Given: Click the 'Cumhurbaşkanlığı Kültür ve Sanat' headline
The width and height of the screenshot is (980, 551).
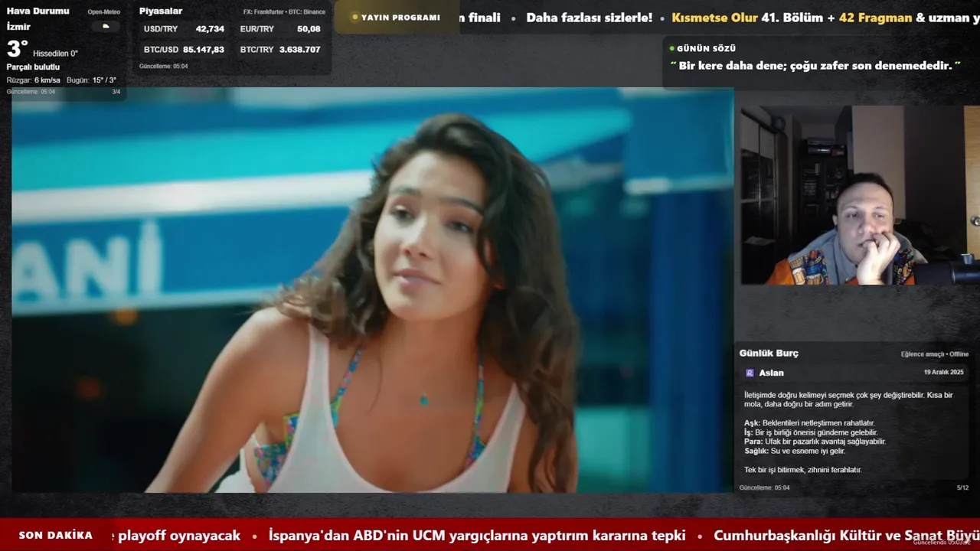Looking at the screenshot, I should [847, 536].
